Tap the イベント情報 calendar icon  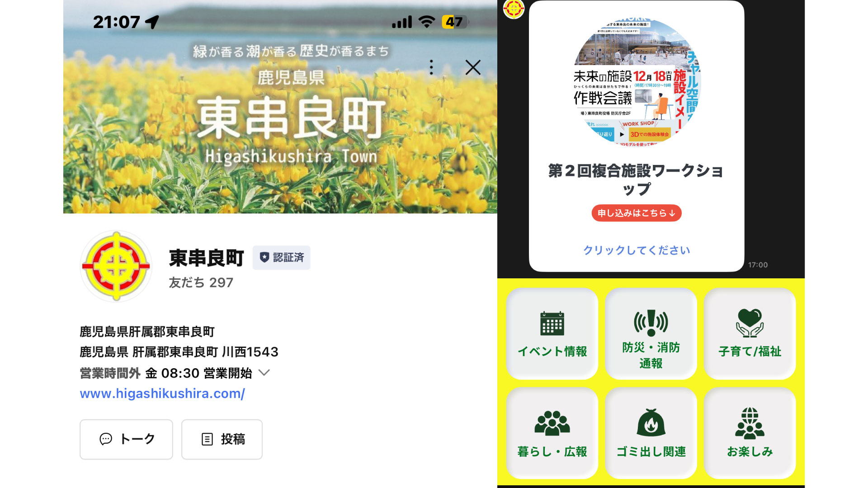point(552,324)
